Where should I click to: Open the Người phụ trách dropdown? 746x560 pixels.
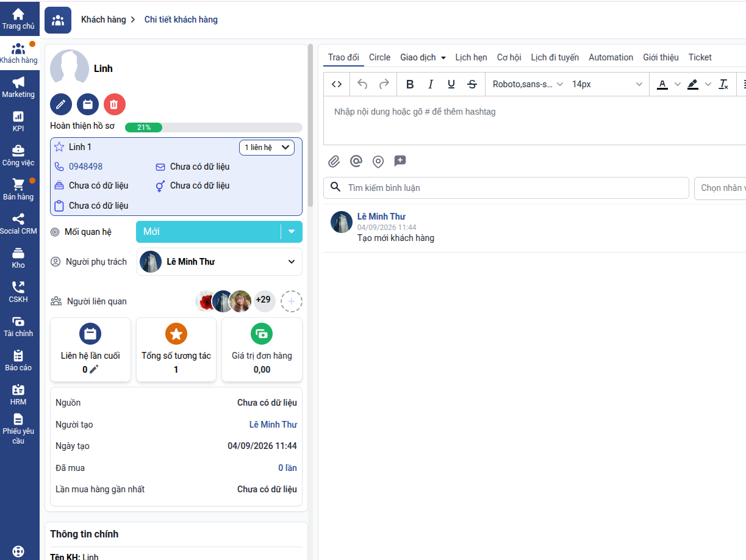(220, 262)
